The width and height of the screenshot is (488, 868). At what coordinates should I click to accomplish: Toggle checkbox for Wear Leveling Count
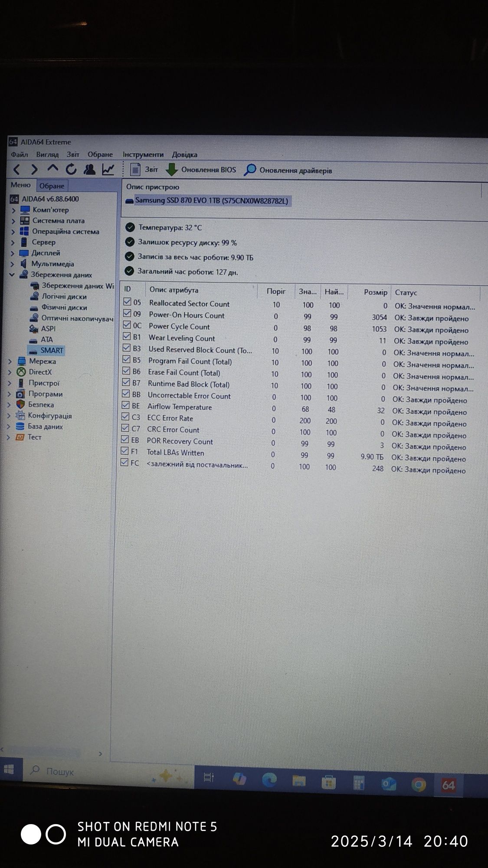point(127,336)
